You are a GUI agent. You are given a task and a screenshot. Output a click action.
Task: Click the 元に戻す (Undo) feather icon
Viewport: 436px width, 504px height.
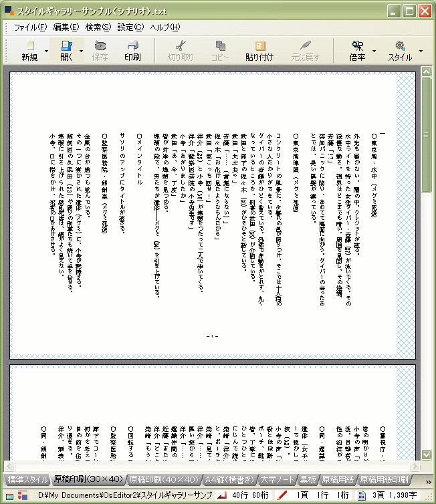pos(306,45)
